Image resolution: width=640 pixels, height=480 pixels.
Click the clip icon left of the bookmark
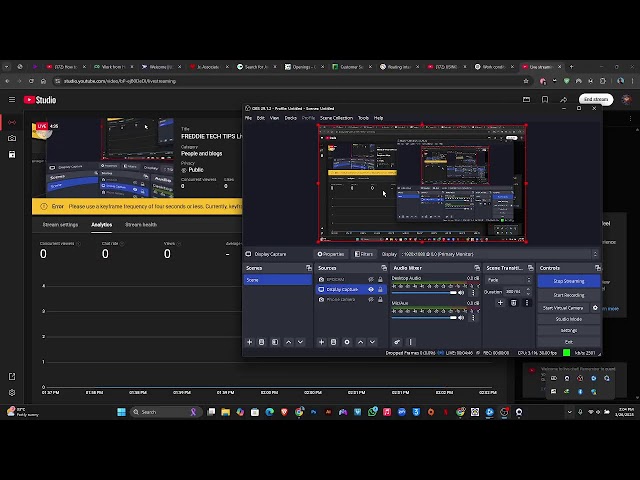click(527, 100)
